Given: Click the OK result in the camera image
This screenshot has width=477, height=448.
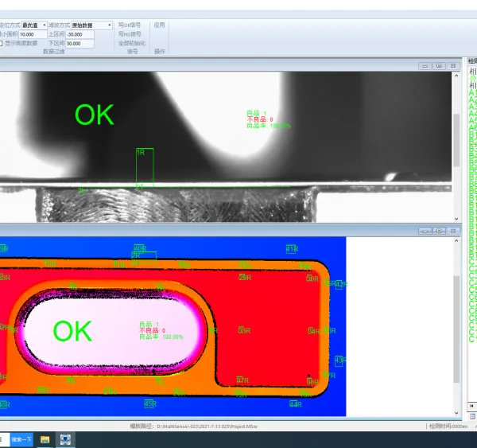Looking at the screenshot, I should [95, 115].
